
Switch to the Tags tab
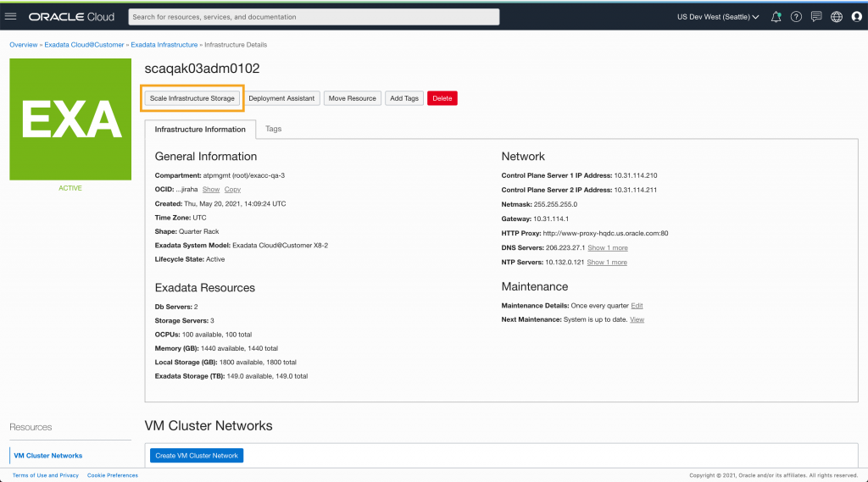(274, 129)
